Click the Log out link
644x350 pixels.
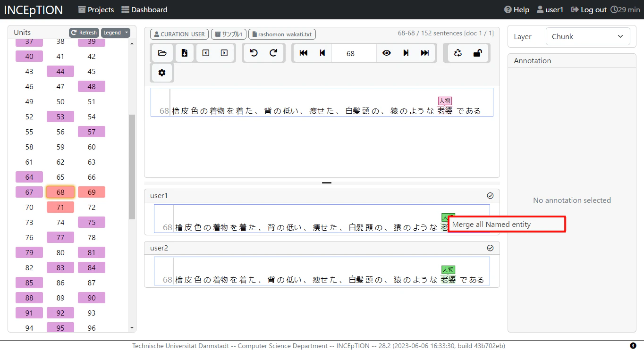coord(589,9)
